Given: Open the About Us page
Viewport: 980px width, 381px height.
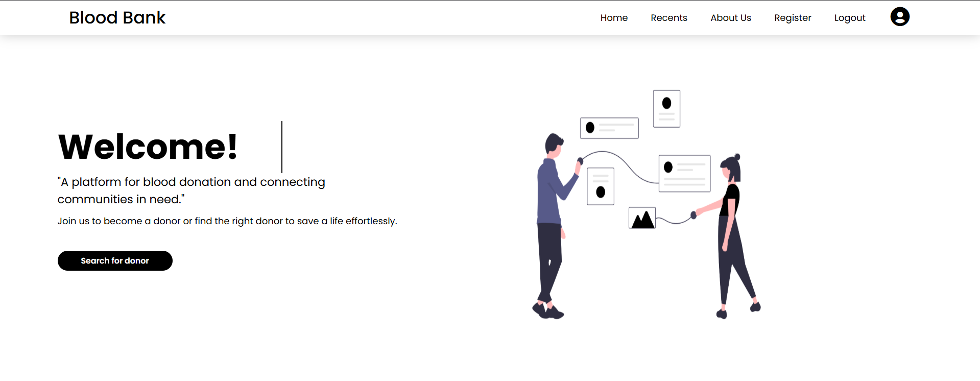Looking at the screenshot, I should pos(730,18).
